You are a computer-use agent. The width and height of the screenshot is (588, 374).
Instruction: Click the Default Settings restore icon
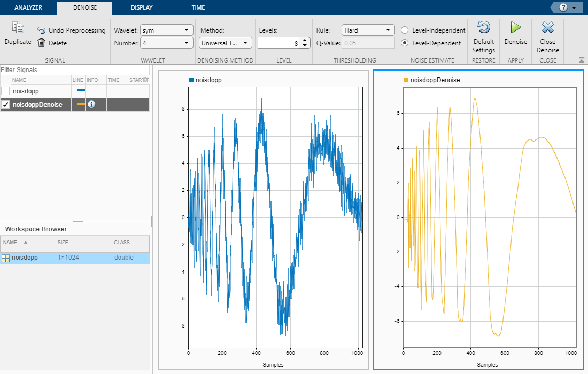point(483,28)
